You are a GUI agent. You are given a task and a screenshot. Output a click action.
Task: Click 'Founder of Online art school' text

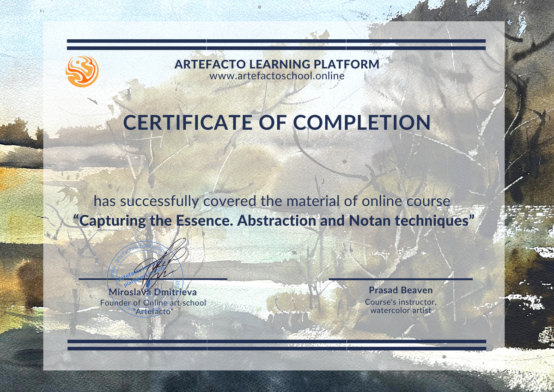click(153, 303)
